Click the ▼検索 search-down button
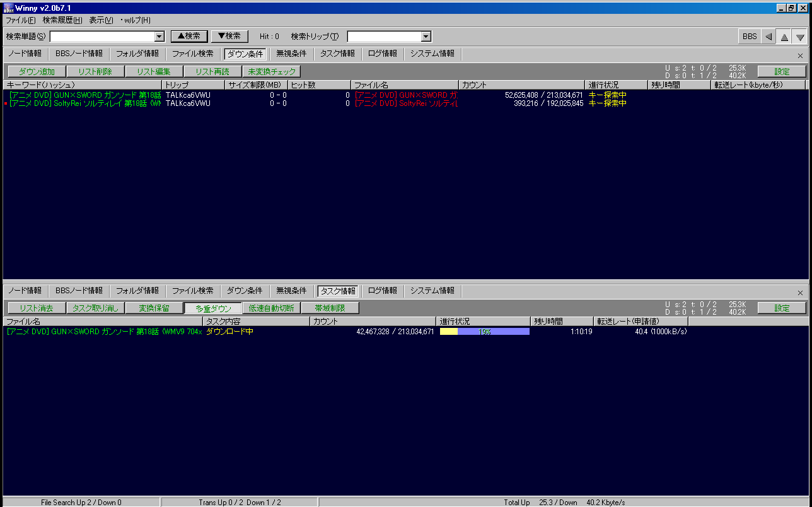This screenshot has width=812, height=507. [229, 37]
